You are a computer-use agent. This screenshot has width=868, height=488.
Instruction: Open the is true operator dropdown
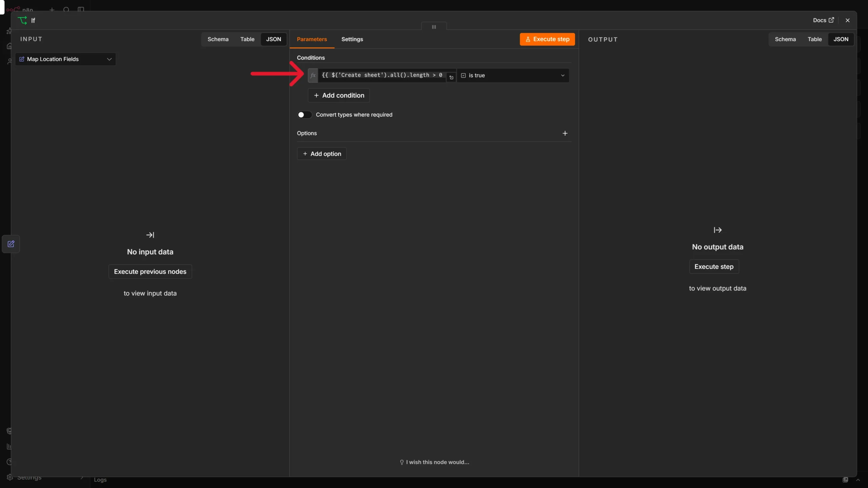[x=513, y=75]
